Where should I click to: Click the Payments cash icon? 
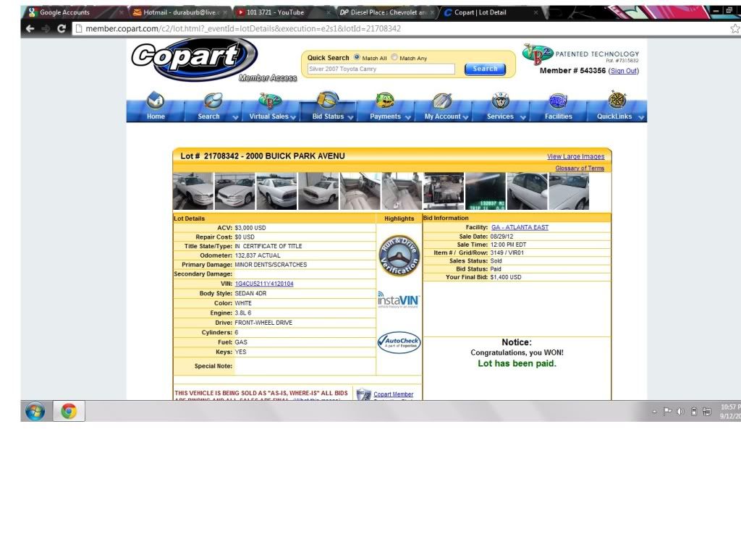[385, 100]
